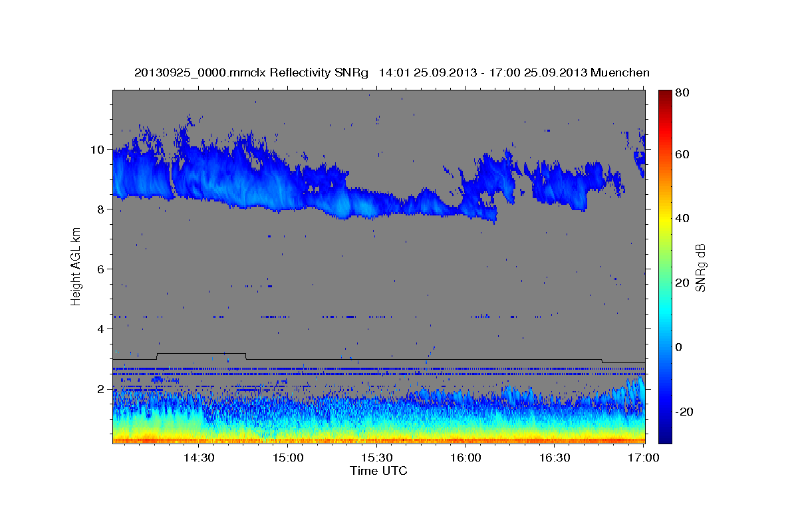
Task: Click the 17:00 time axis label
Action: (644, 458)
